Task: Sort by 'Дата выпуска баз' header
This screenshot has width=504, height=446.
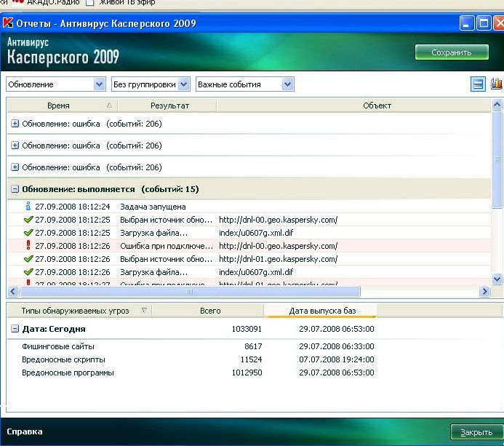Action: [320, 311]
